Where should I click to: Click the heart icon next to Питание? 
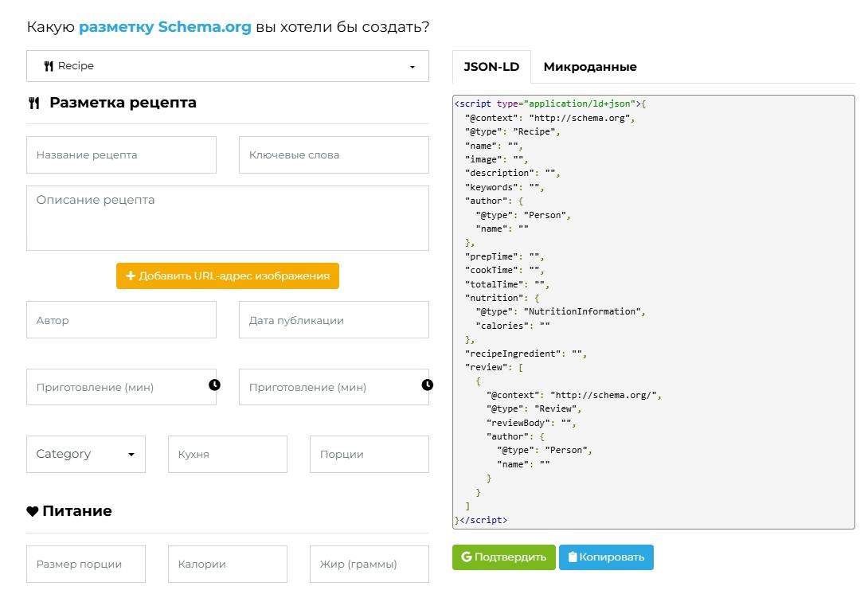32,510
